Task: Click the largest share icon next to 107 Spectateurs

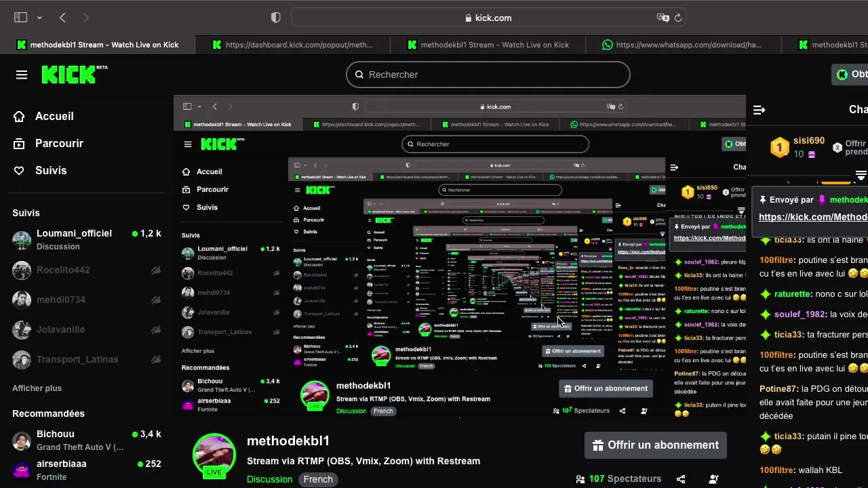Action: (x=681, y=479)
